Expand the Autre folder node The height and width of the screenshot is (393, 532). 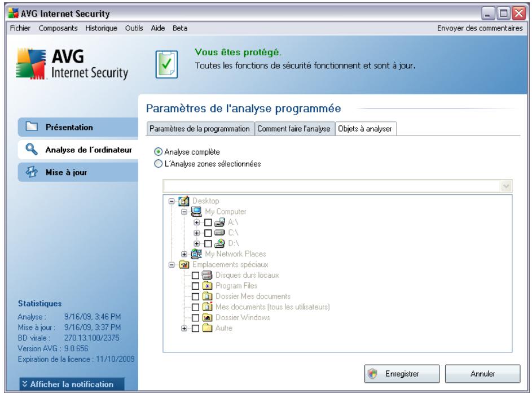[184, 328]
